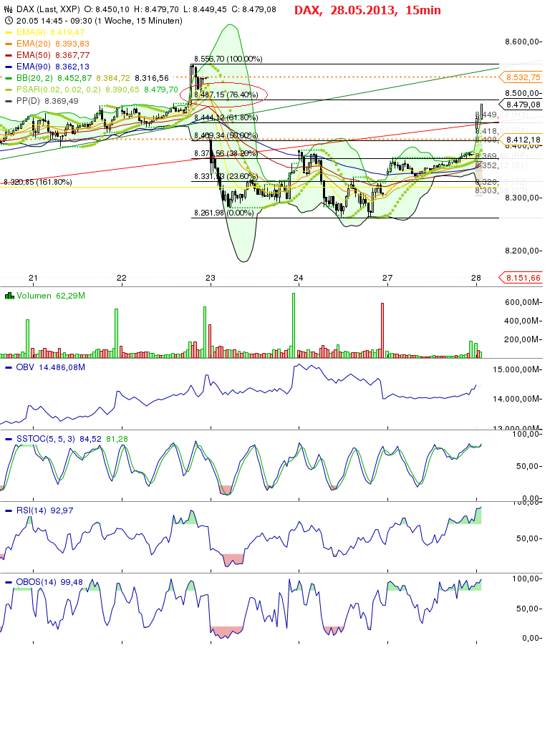Select EMA(50) 8.367,77 label
The height and width of the screenshot is (736, 560).
coord(52,55)
